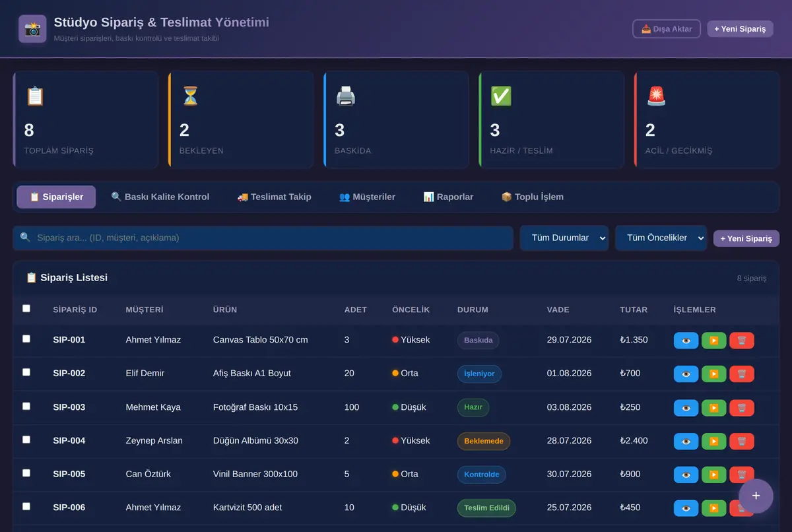Click Yeni Sipariş in the header

pos(740,29)
